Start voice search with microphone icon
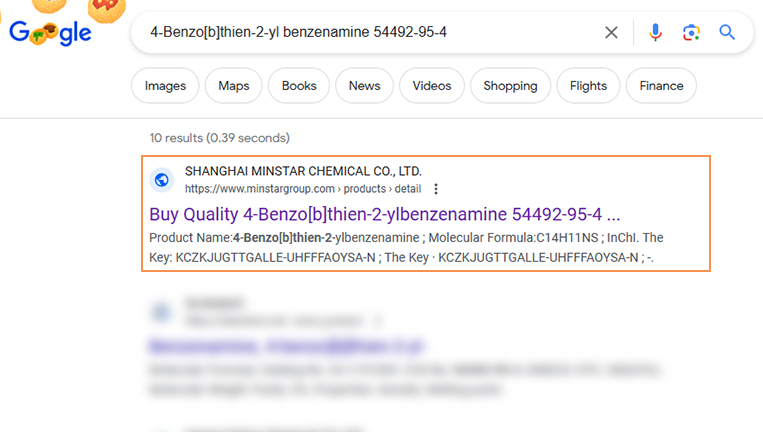Image resolution: width=763 pixels, height=432 pixels. (x=655, y=33)
